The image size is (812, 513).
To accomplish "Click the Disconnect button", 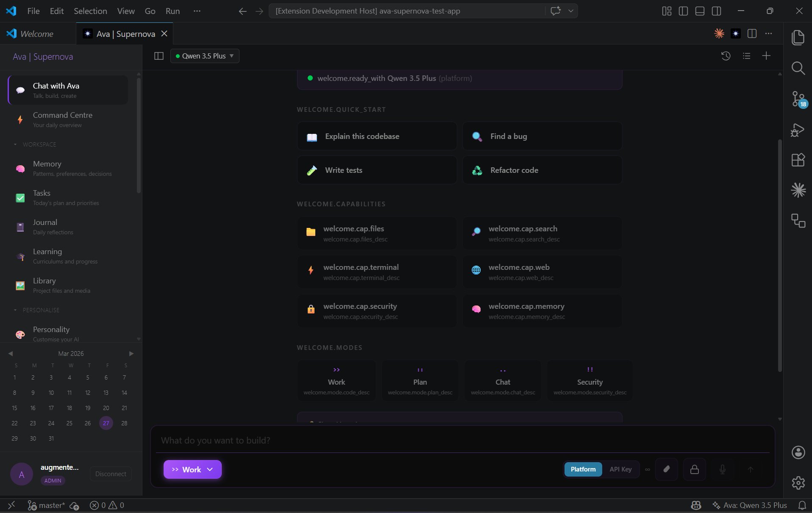I will [111, 474].
